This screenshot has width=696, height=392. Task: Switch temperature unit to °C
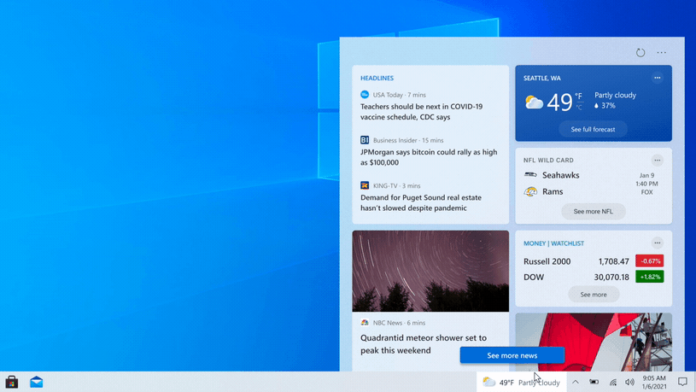579,107
